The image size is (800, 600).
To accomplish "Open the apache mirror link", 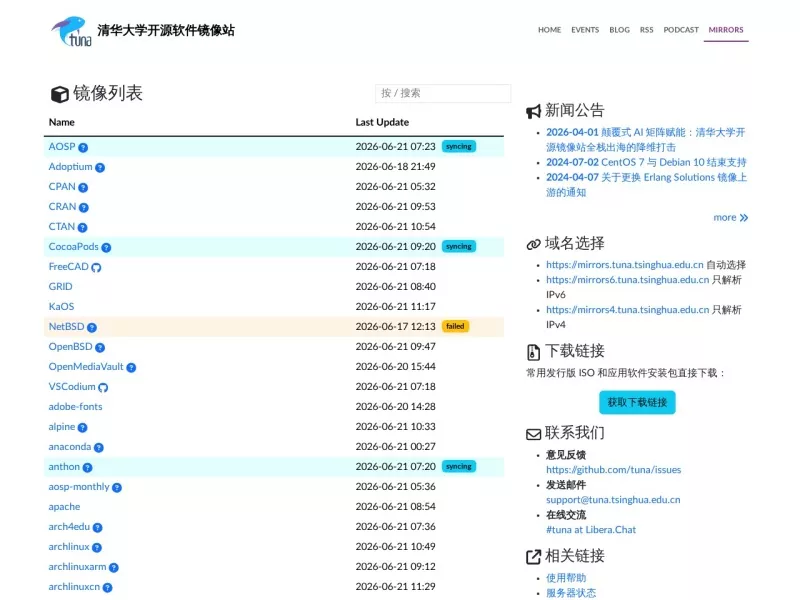I will tap(64, 507).
